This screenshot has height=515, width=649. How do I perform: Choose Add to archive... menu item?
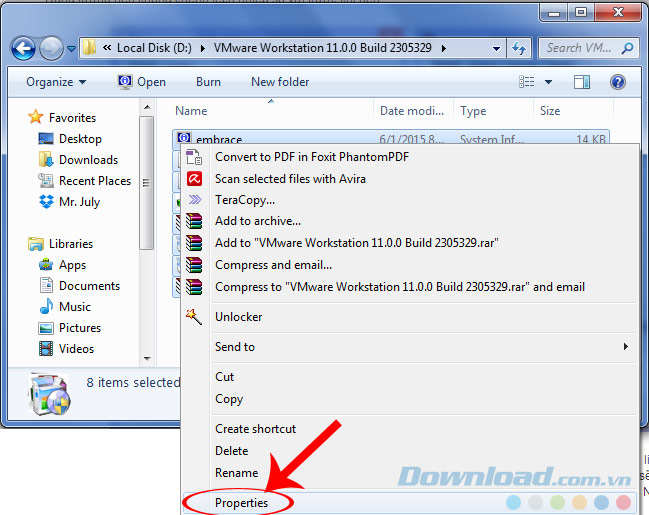410,221
